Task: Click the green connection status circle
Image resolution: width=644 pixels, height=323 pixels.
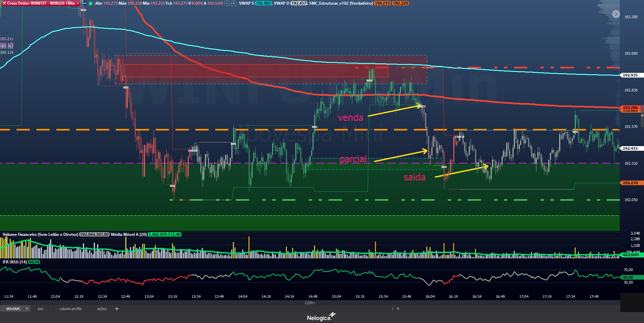Action: coord(90,3)
